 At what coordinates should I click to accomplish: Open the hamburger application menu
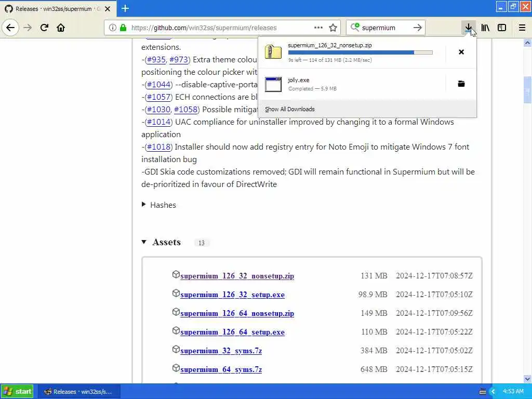522,28
